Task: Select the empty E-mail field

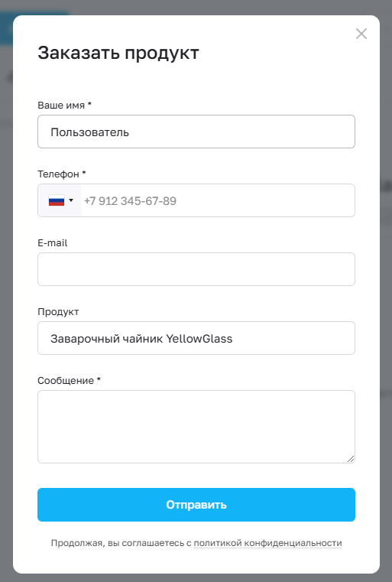Action: point(196,269)
